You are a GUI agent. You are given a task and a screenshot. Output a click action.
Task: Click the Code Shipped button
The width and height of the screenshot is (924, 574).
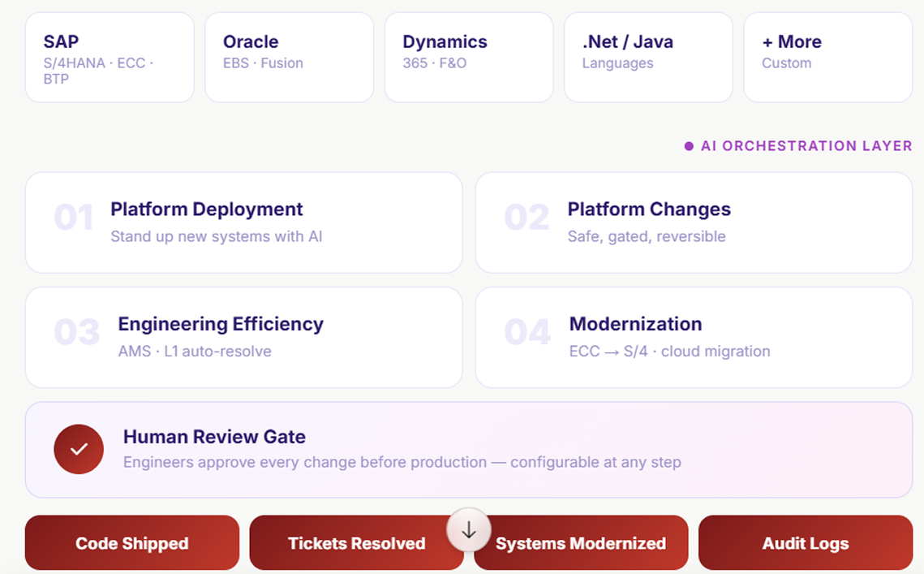(x=132, y=542)
